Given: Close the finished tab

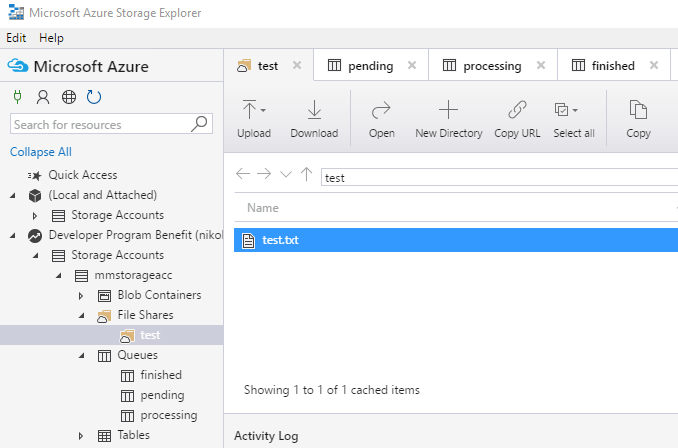Looking at the screenshot, I should pyautogui.click(x=654, y=65).
